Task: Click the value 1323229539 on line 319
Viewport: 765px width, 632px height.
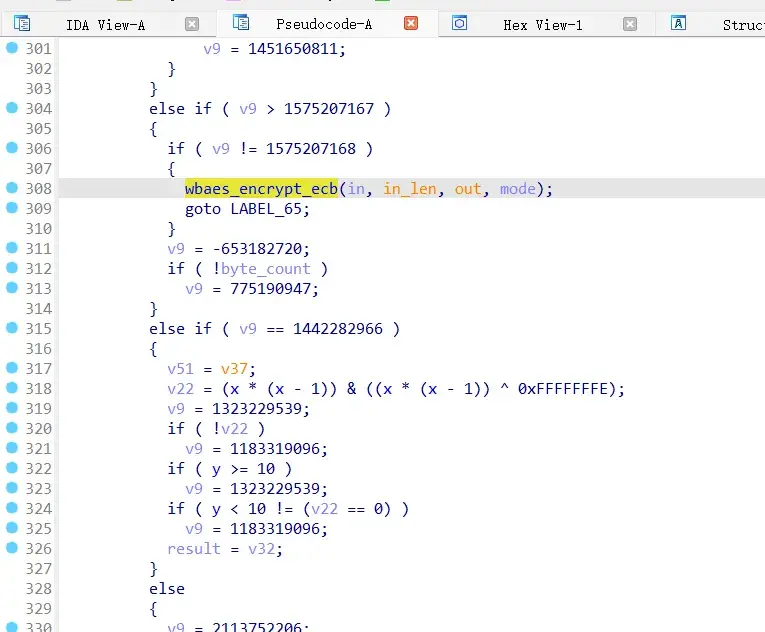Action: pos(257,409)
